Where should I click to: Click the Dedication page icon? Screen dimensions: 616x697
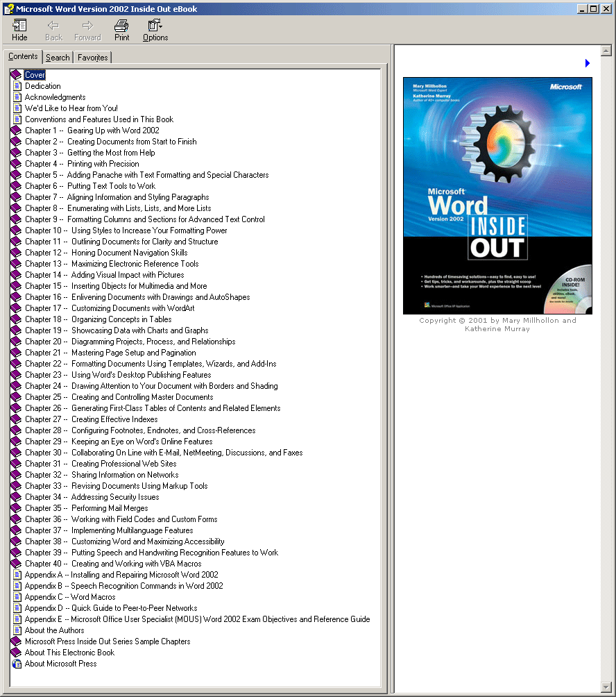click(17, 86)
